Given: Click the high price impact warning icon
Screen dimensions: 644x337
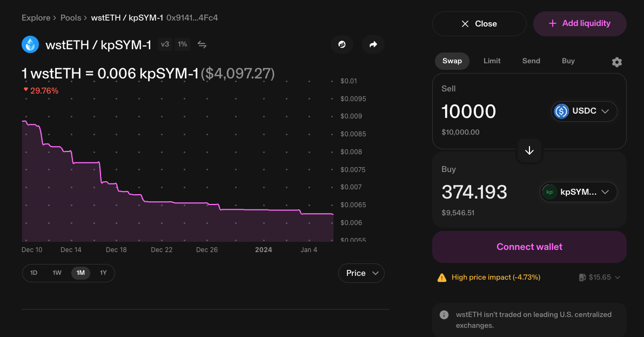Looking at the screenshot, I should pos(441,277).
